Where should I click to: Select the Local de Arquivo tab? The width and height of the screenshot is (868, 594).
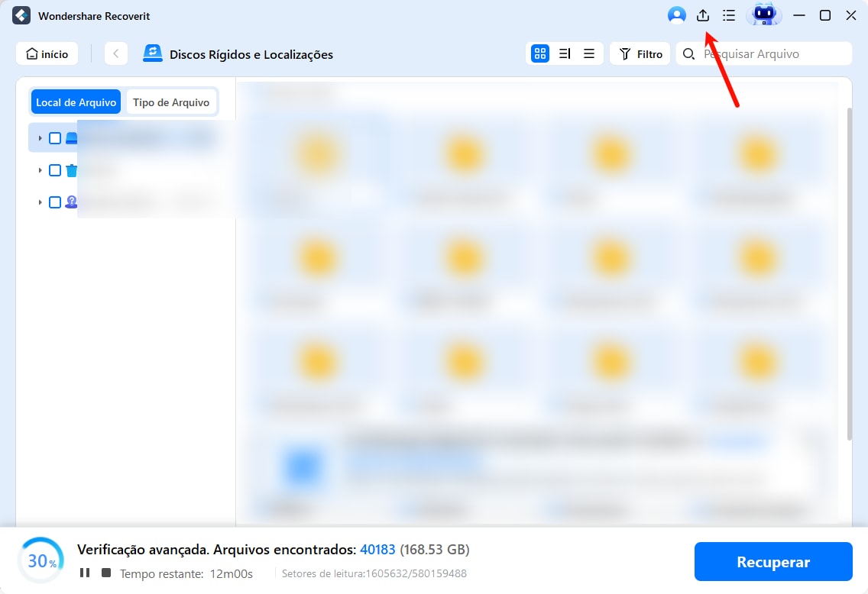click(76, 102)
